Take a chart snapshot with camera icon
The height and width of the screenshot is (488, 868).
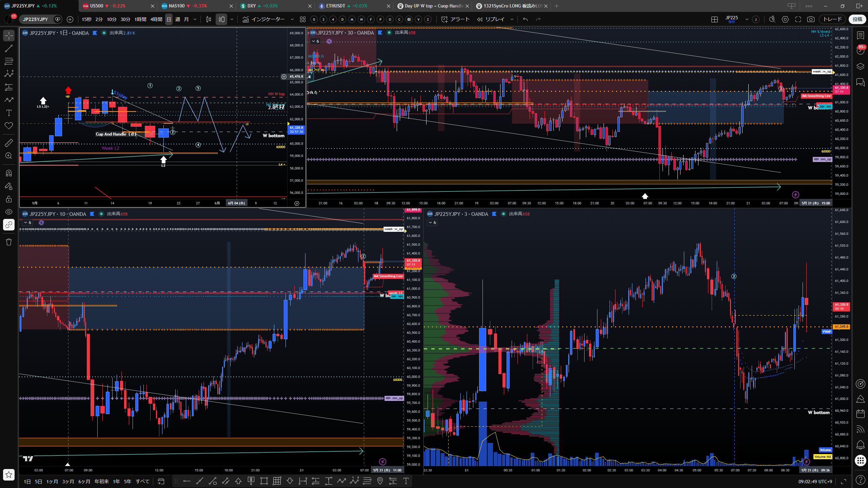pyautogui.click(x=811, y=19)
